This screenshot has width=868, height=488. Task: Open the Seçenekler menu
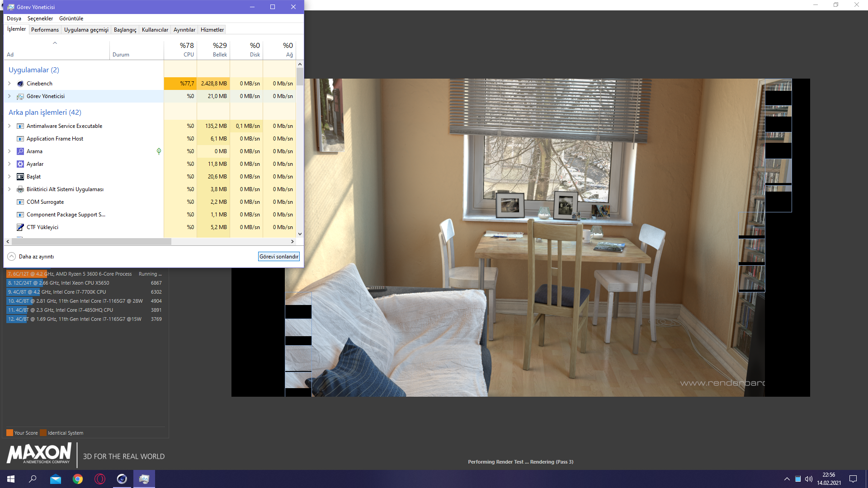point(40,19)
